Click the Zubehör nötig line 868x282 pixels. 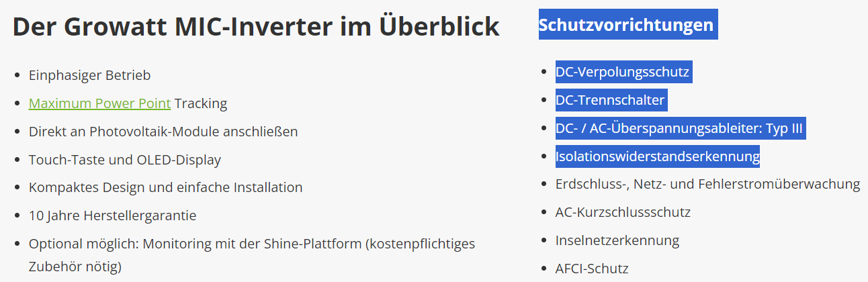click(75, 267)
